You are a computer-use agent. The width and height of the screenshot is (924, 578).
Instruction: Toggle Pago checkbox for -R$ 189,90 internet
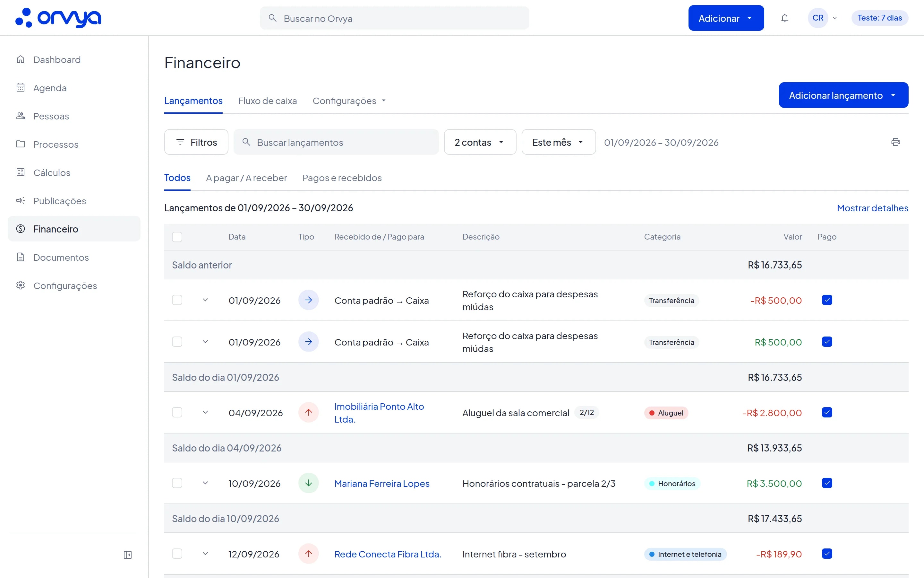coord(827,554)
